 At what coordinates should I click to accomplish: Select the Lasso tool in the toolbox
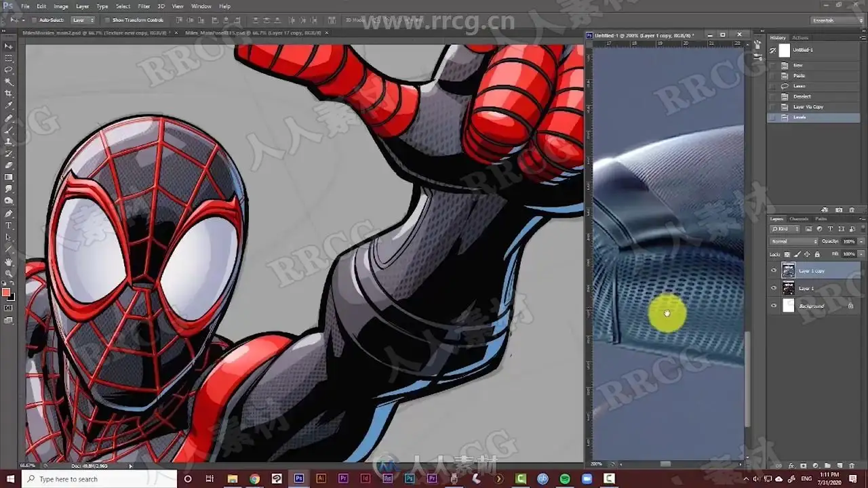[x=9, y=69]
